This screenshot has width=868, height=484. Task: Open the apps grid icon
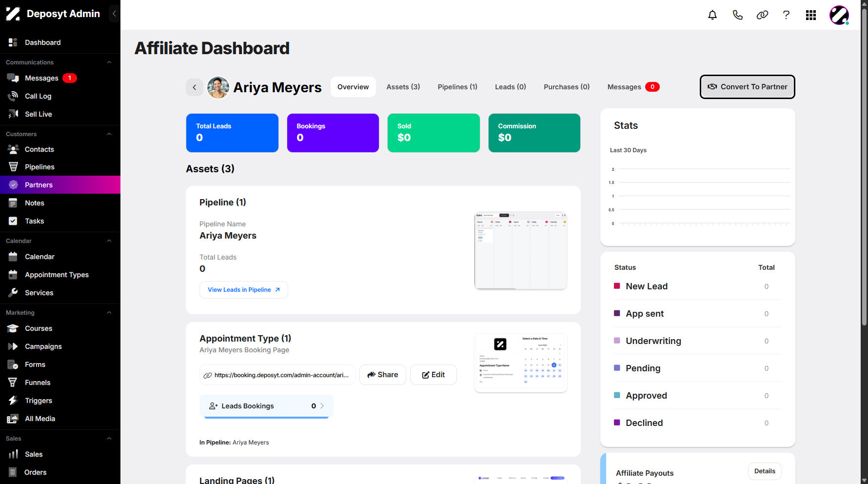811,15
